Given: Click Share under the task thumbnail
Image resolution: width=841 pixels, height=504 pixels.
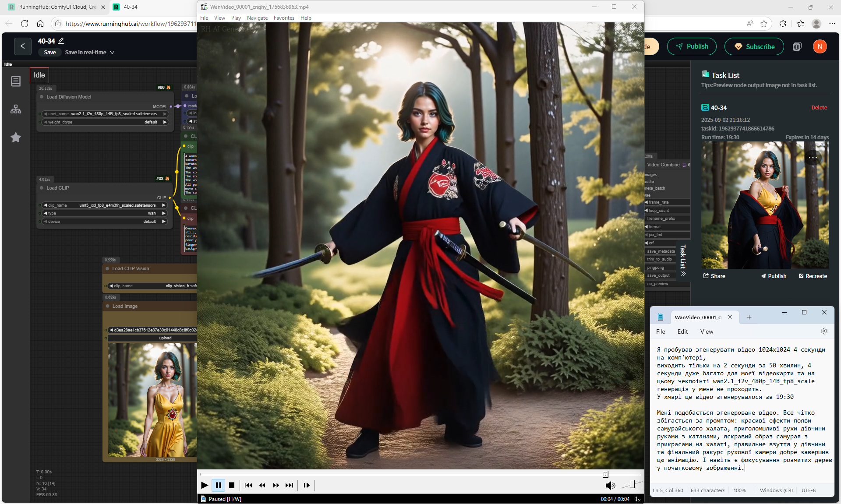Looking at the screenshot, I should pyautogui.click(x=714, y=276).
